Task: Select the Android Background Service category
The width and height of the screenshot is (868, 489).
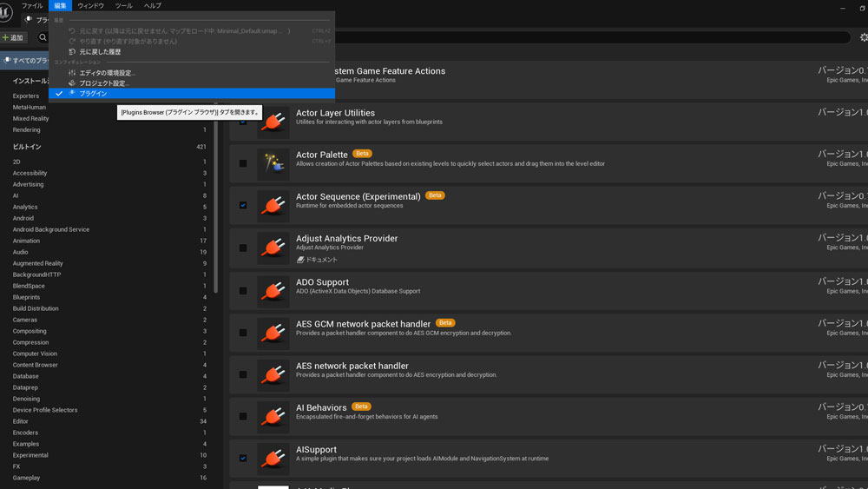Action: (x=51, y=229)
